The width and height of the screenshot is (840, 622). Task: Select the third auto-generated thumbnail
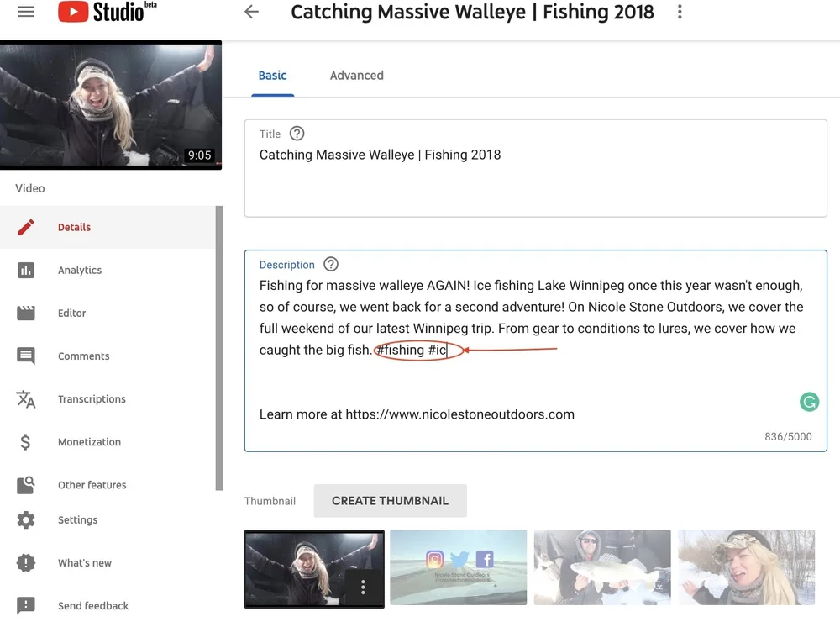click(x=602, y=567)
